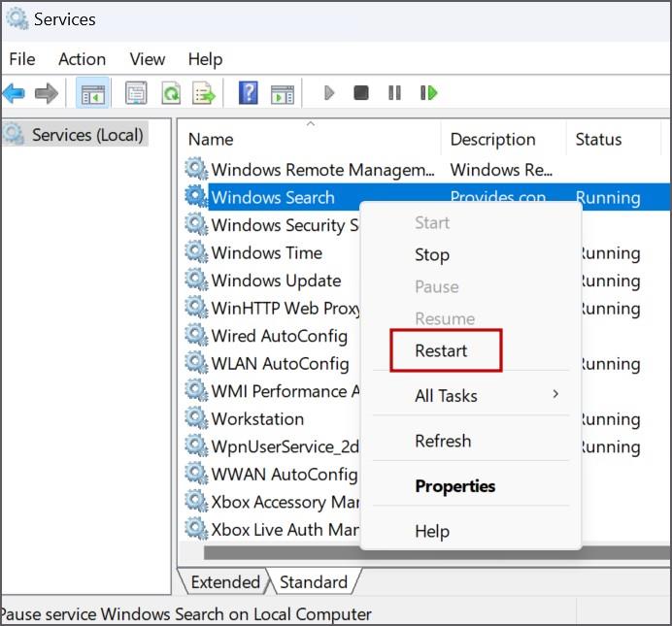Click gear icon beside WinHTTP Web Proxy

coord(196,308)
